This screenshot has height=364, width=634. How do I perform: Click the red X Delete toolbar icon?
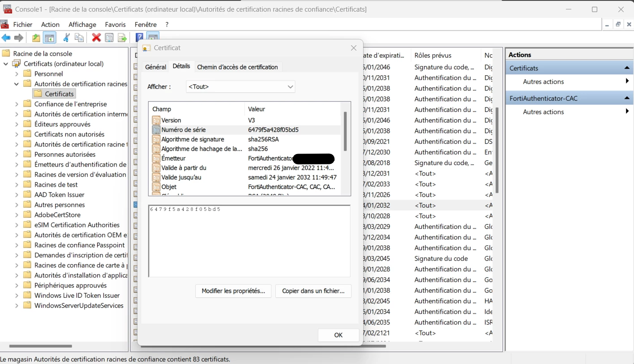pos(96,38)
